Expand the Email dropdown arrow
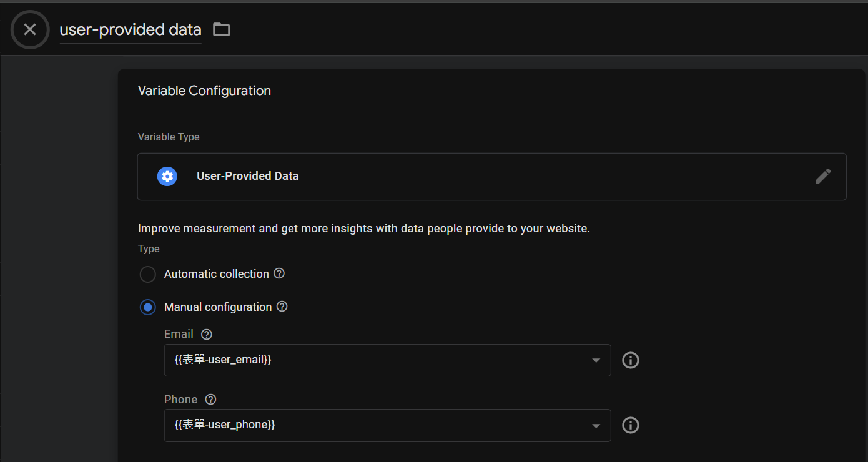The height and width of the screenshot is (462, 868). click(x=596, y=360)
